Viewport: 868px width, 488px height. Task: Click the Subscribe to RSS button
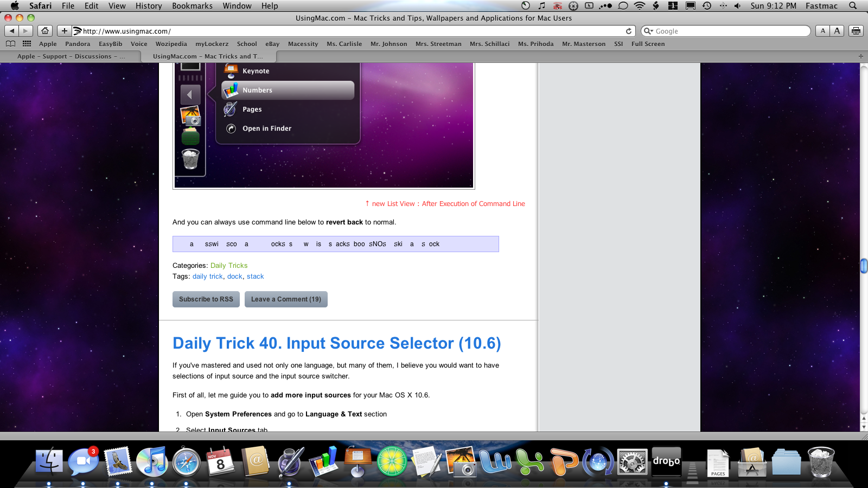(x=206, y=299)
